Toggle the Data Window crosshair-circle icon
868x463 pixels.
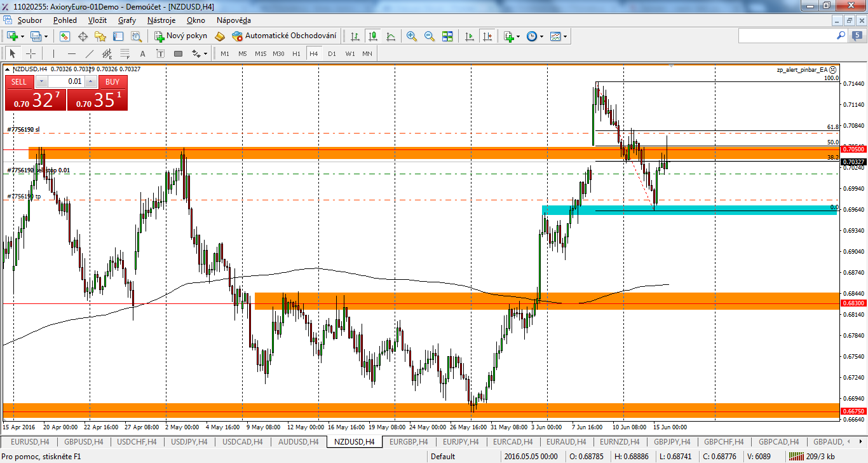point(83,36)
